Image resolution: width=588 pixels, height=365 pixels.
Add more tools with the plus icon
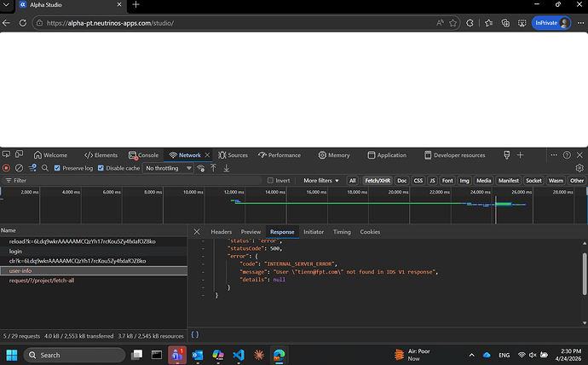pyautogui.click(x=520, y=155)
